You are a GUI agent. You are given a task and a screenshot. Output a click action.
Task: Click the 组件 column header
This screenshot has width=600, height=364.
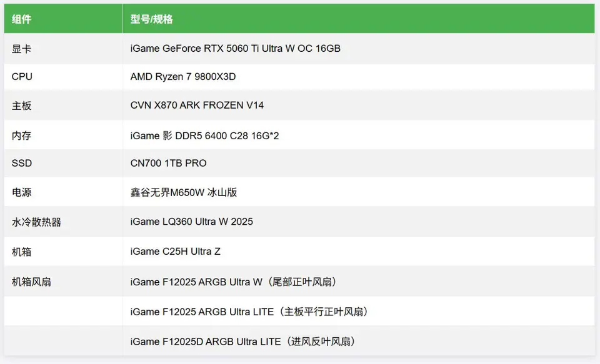(x=21, y=19)
